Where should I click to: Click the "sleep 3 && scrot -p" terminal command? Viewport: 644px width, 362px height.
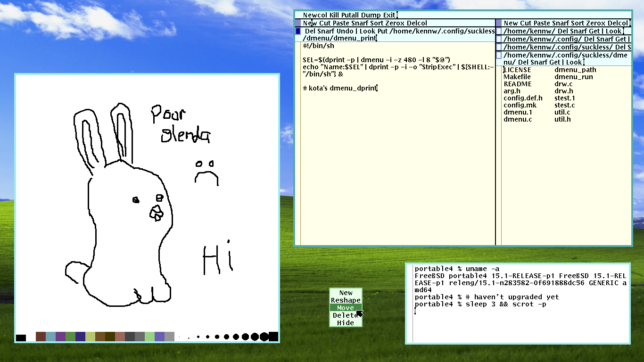[506, 304]
